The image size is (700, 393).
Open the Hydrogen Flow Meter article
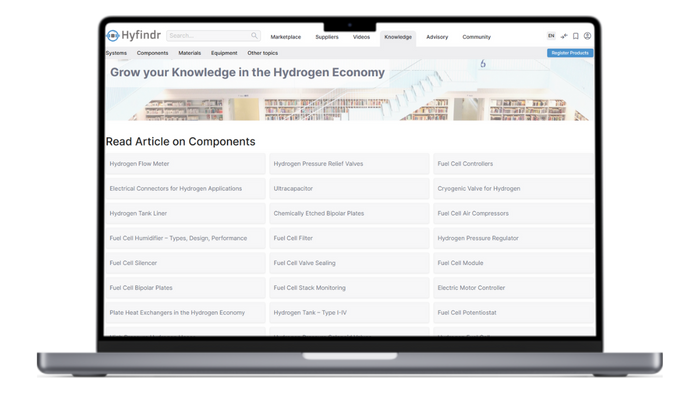click(185, 164)
